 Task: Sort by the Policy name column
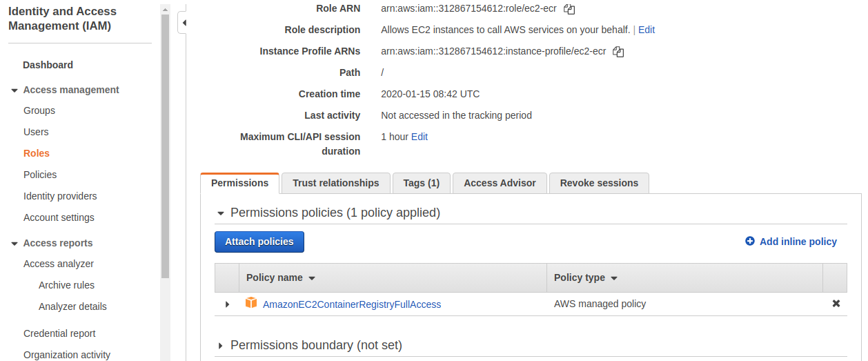pos(280,277)
